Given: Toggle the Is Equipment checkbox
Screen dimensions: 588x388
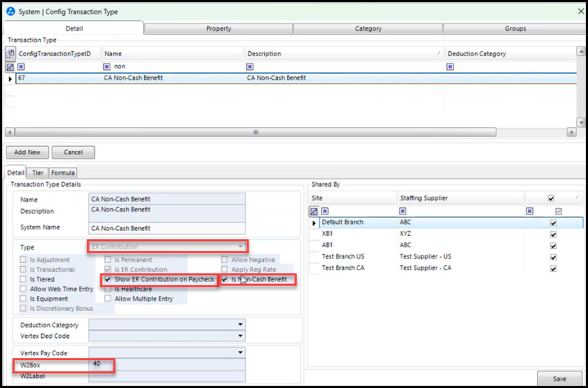Looking at the screenshot, I should point(23,299).
